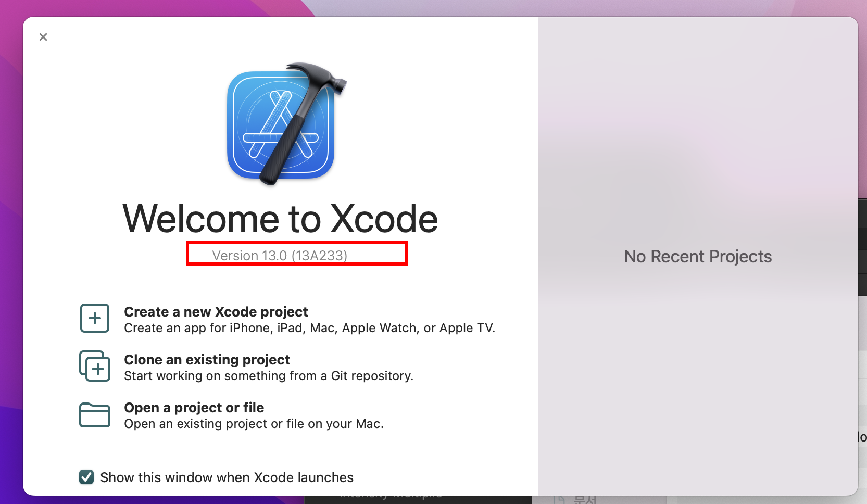Click 'Create an app for iPhone, iPad' description
Viewport: 867px width, 504px height.
tap(309, 328)
